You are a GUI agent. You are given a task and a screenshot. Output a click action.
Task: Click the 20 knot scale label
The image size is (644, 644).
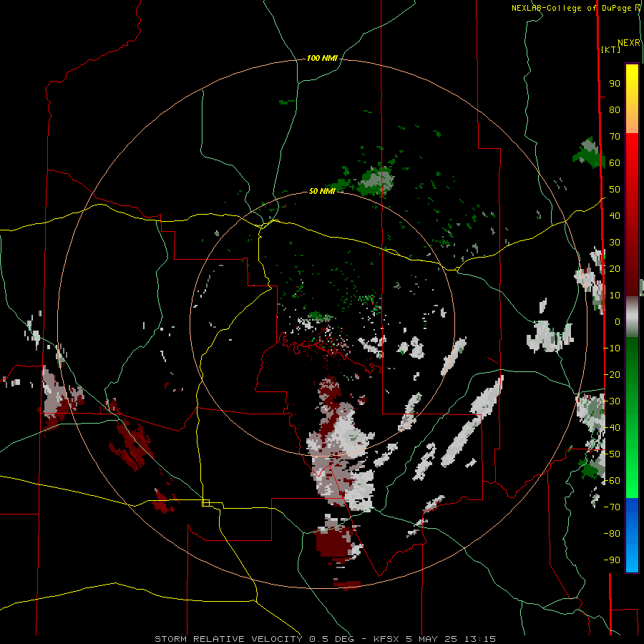(x=615, y=269)
